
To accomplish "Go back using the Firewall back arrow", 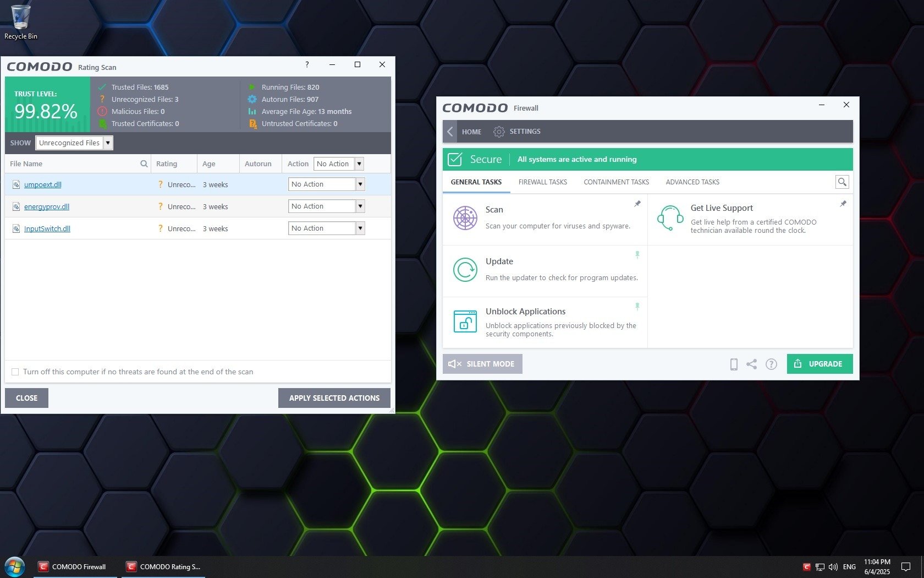I will tap(450, 132).
